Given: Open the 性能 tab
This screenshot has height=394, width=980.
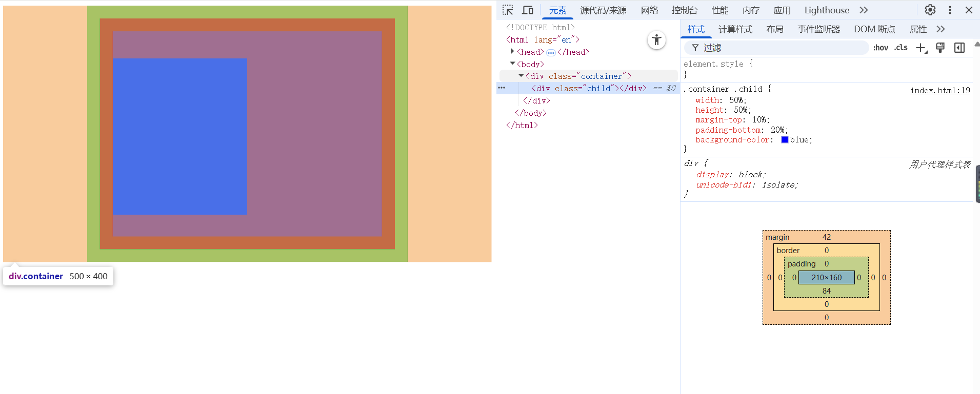Looking at the screenshot, I should (720, 10).
